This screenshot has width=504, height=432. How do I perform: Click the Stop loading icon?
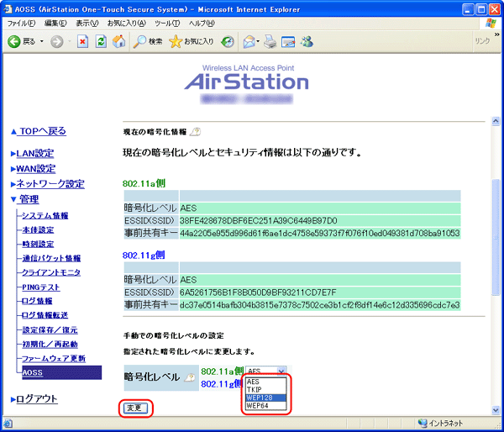point(82,41)
